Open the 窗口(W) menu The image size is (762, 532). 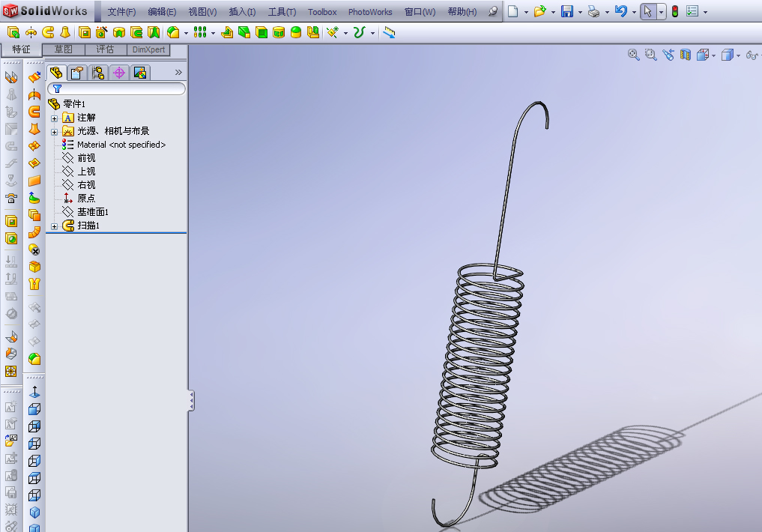[420, 12]
